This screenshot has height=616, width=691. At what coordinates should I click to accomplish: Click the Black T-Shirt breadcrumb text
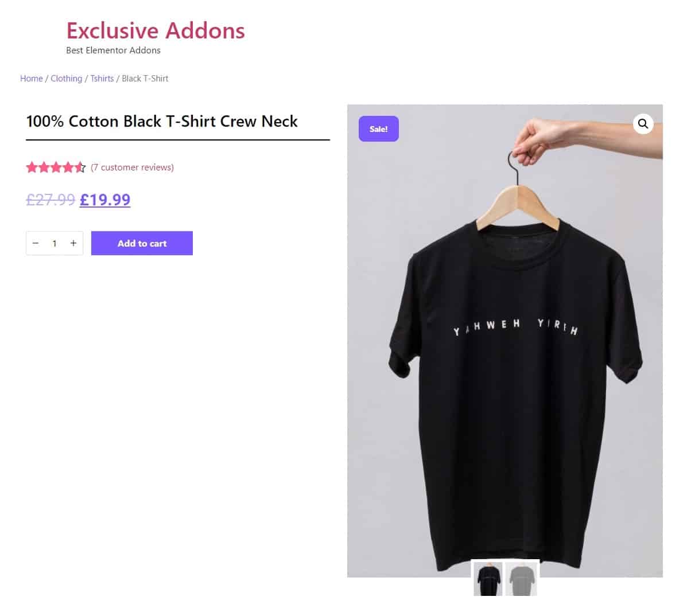[145, 79]
